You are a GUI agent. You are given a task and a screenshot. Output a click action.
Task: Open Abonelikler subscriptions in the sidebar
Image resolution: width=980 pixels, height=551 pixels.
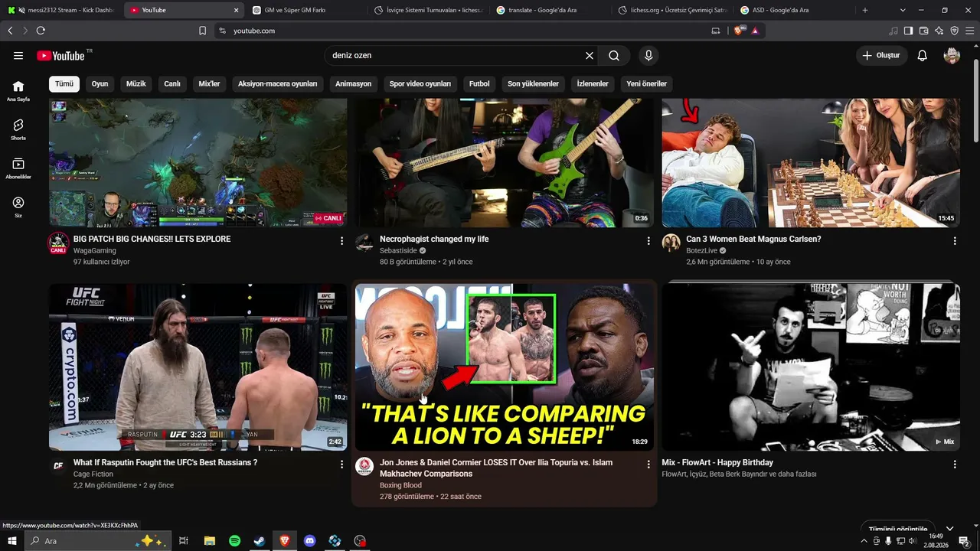(x=18, y=168)
